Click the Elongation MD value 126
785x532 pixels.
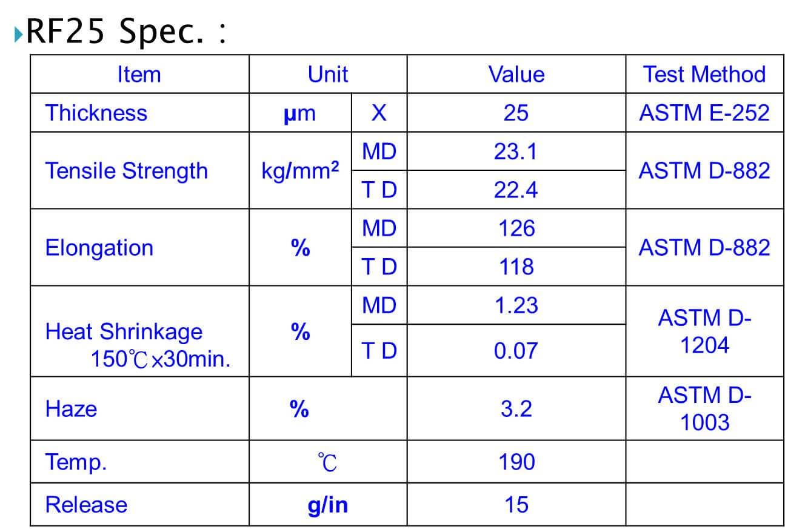516,228
